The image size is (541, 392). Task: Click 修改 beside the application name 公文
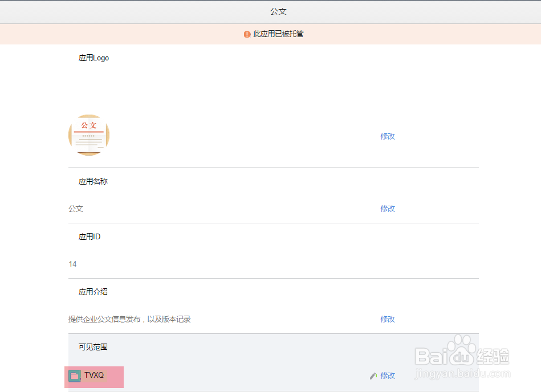(388, 209)
